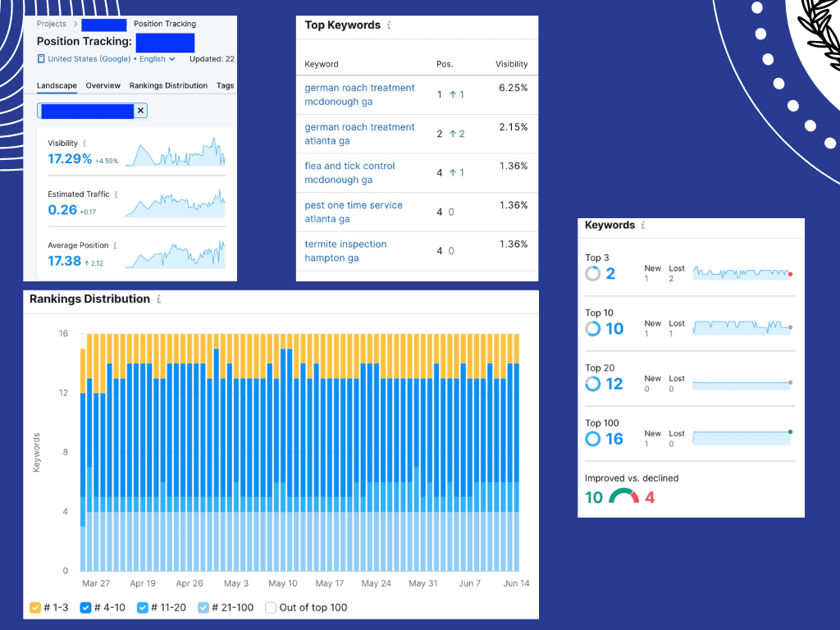Image resolution: width=840 pixels, height=630 pixels.
Task: Click the Top 10 count of 10
Action: [x=614, y=328]
